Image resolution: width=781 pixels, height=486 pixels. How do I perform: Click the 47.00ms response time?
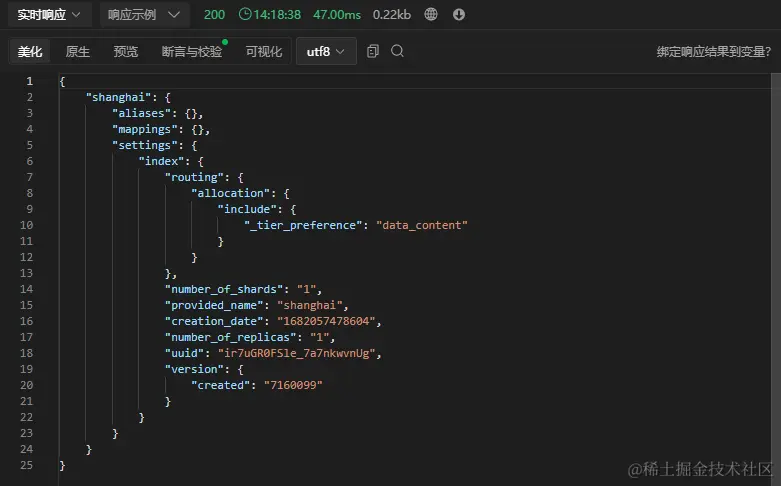[337, 14]
